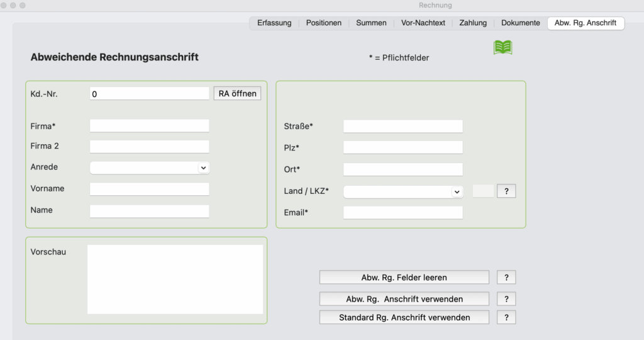Click the Abw. Rg. Felder leeren button
644x340 pixels.
tap(404, 278)
